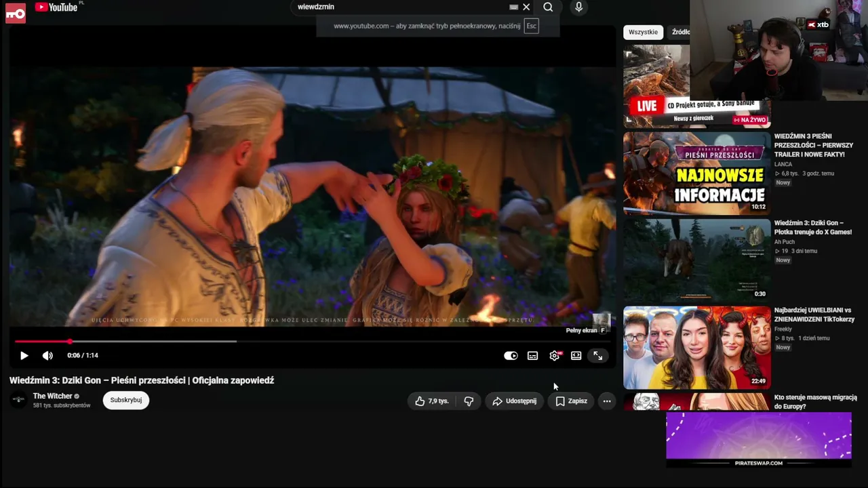Click the main video frame to resume

coord(313,197)
